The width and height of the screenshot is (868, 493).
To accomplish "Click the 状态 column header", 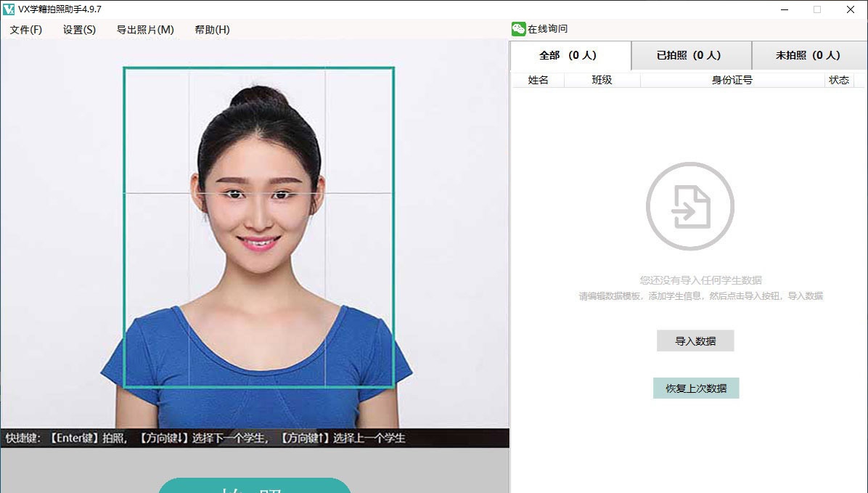I will [839, 80].
